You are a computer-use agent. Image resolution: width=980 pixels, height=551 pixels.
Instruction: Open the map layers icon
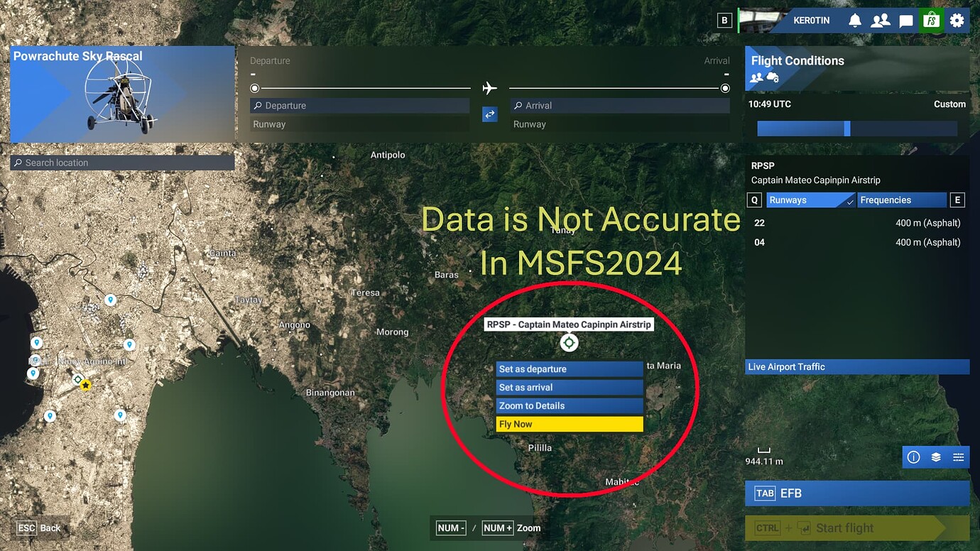click(x=935, y=457)
